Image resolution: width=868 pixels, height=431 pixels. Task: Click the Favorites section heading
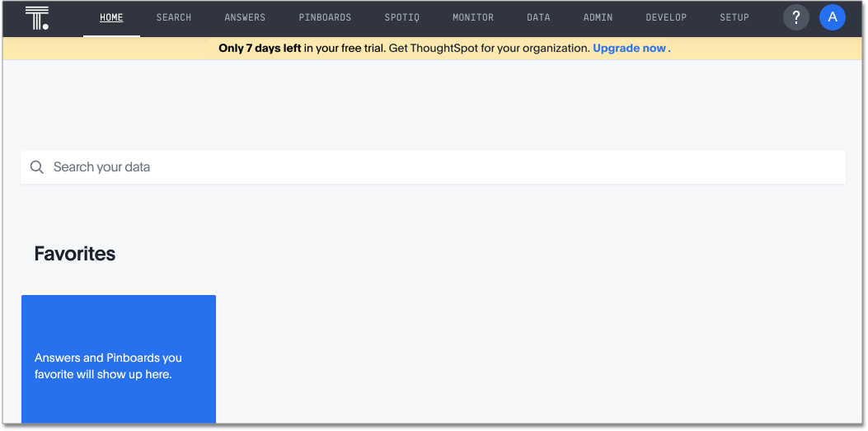tap(75, 254)
